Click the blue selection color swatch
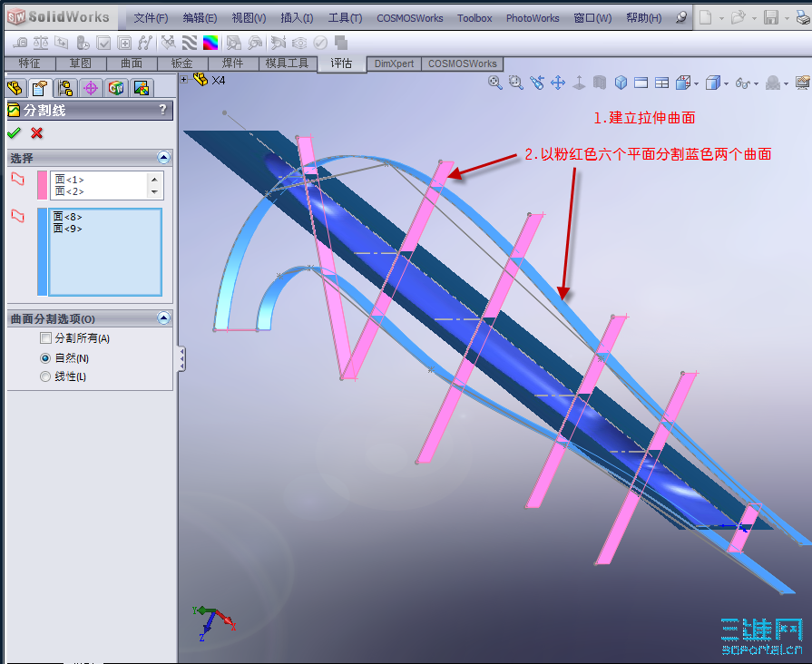This screenshot has height=664, width=812. point(42,251)
